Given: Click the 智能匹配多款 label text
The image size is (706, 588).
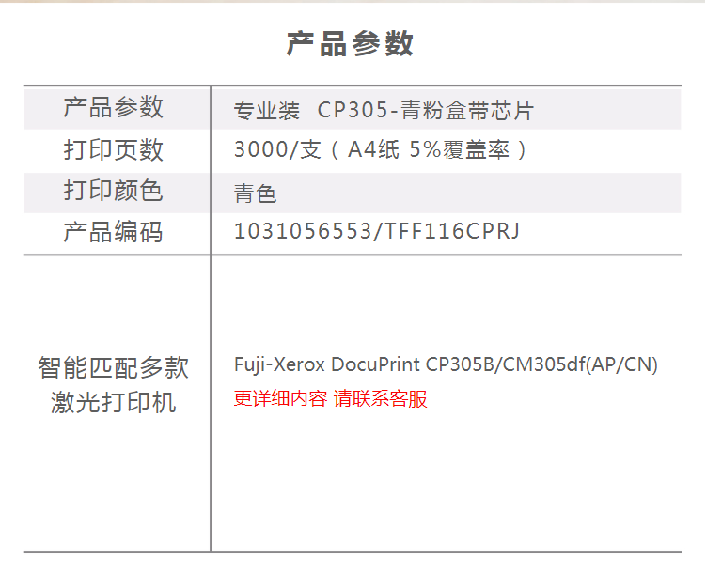Looking at the screenshot, I should tap(113, 367).
